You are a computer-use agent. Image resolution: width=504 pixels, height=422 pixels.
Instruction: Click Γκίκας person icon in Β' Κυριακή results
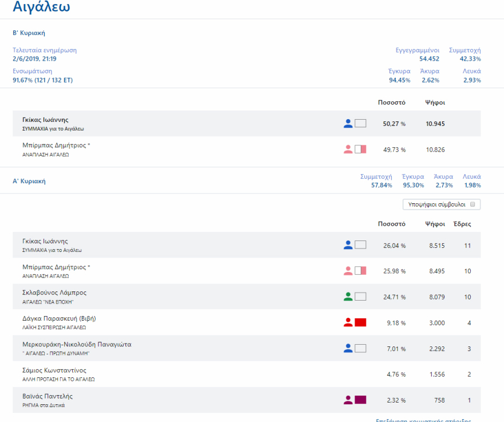click(x=348, y=123)
